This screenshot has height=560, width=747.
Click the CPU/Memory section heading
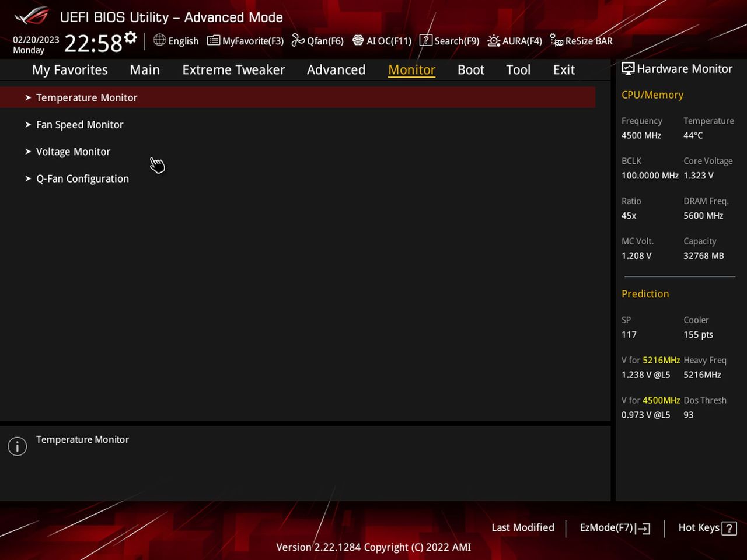point(652,94)
